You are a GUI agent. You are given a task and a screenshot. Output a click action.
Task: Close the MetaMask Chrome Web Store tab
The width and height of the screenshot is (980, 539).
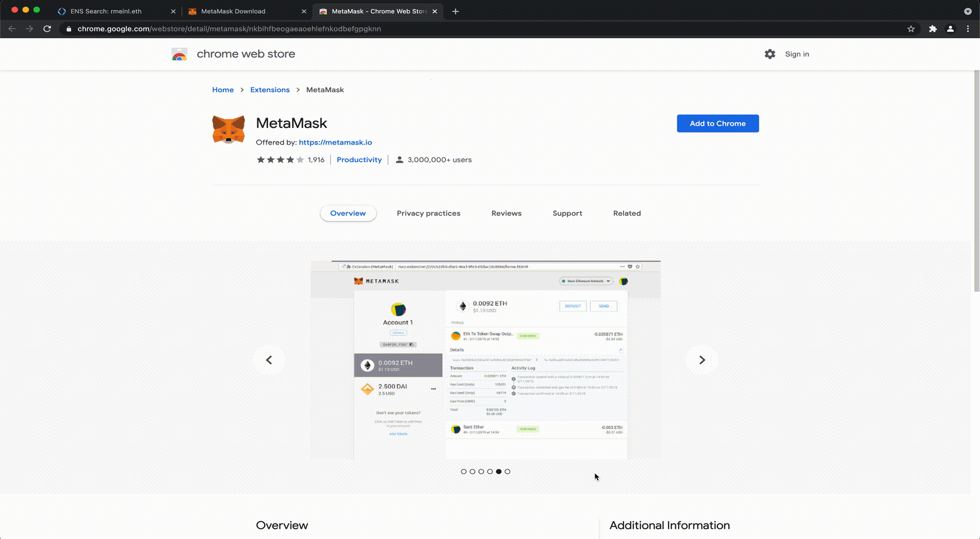point(435,11)
